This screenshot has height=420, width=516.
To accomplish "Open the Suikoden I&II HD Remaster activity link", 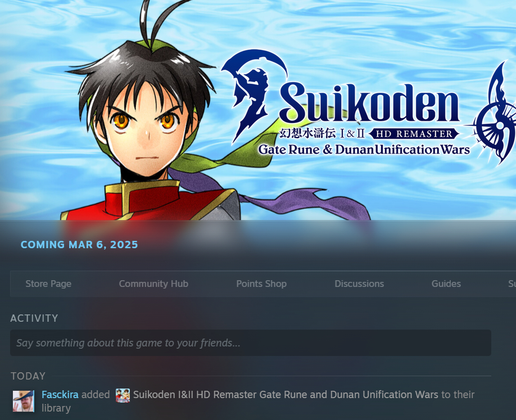I will click(286, 395).
